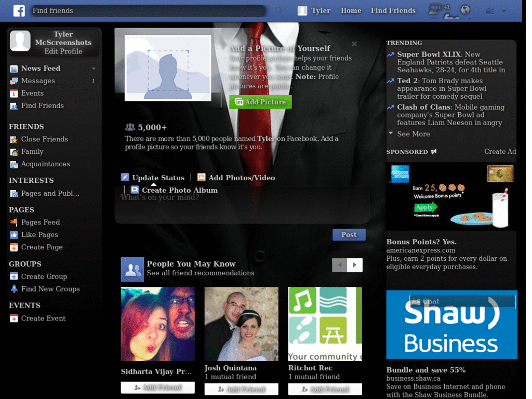
Task: Open Find Friends in the top bar
Action: pos(393,10)
